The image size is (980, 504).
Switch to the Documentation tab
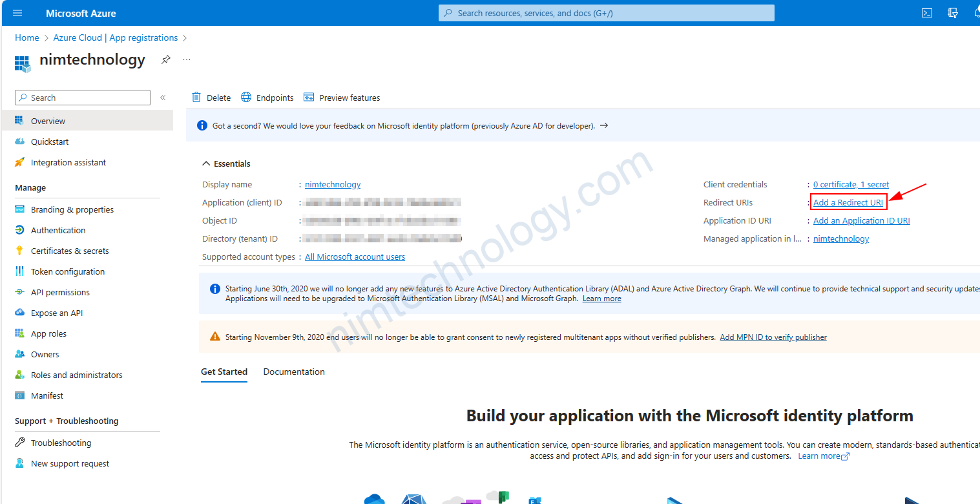294,372
